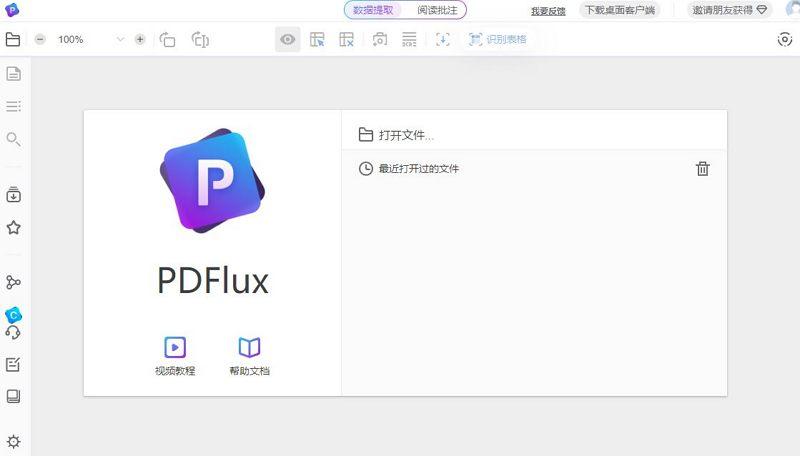The width and height of the screenshot is (800, 456).
Task: Switch to the 数据提取 tab
Action: click(x=373, y=10)
